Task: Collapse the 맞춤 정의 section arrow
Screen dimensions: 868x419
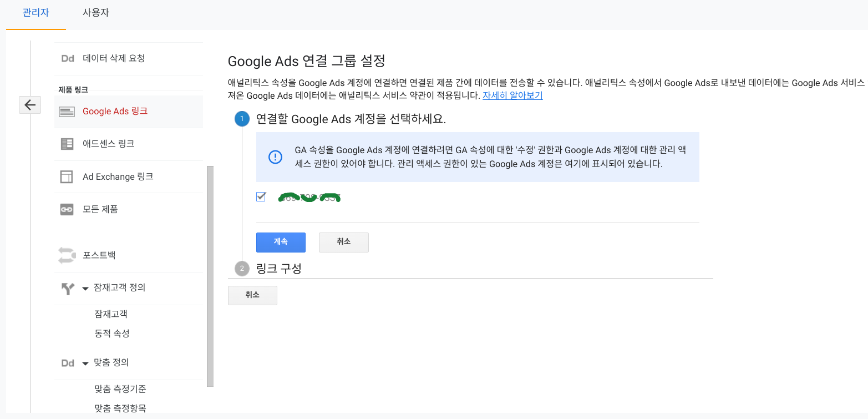Action: 85,363
